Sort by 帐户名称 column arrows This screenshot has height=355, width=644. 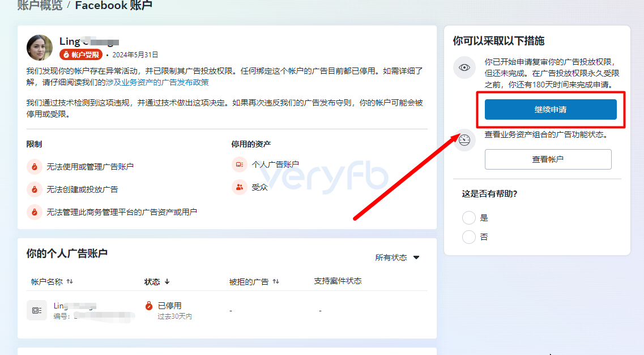(70, 281)
